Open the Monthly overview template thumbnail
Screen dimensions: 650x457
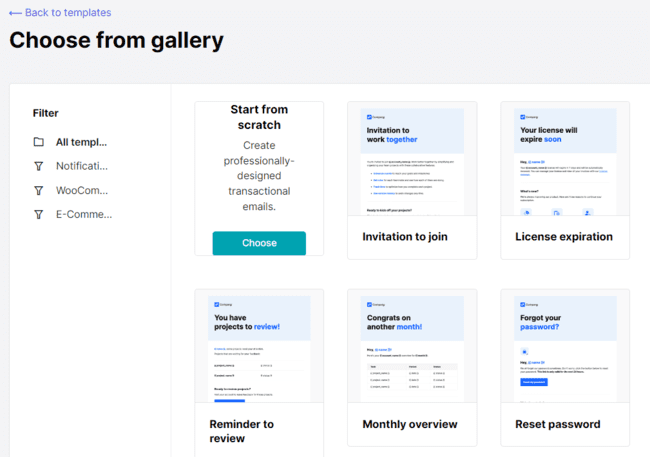tap(412, 346)
